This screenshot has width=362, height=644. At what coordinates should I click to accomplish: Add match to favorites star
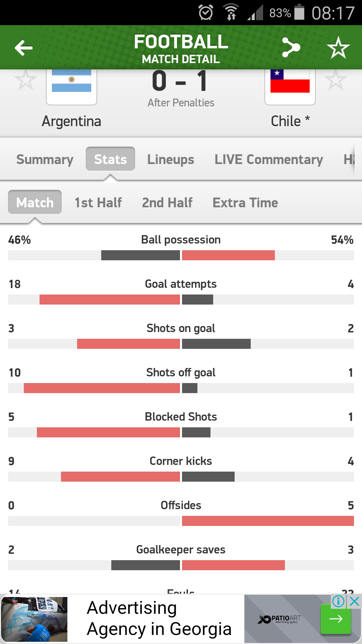click(338, 48)
